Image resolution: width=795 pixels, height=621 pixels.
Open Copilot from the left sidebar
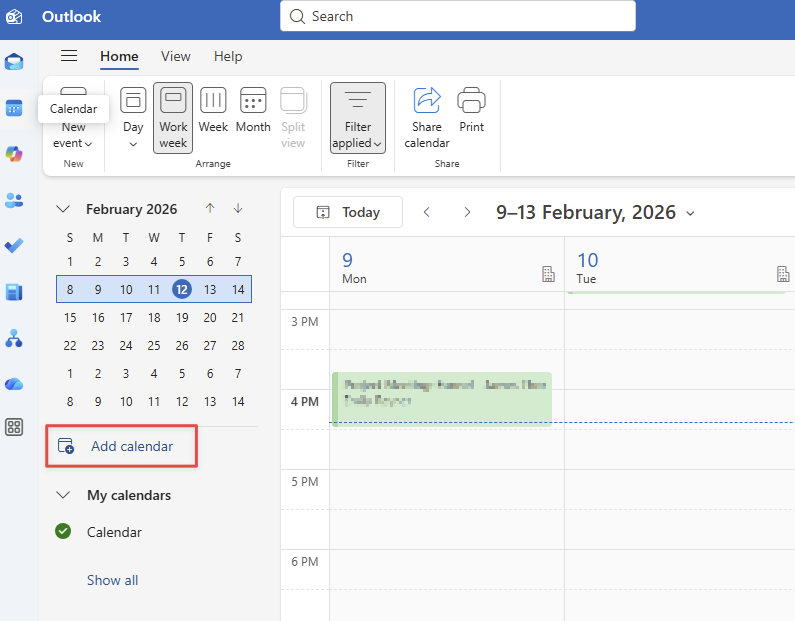14,154
